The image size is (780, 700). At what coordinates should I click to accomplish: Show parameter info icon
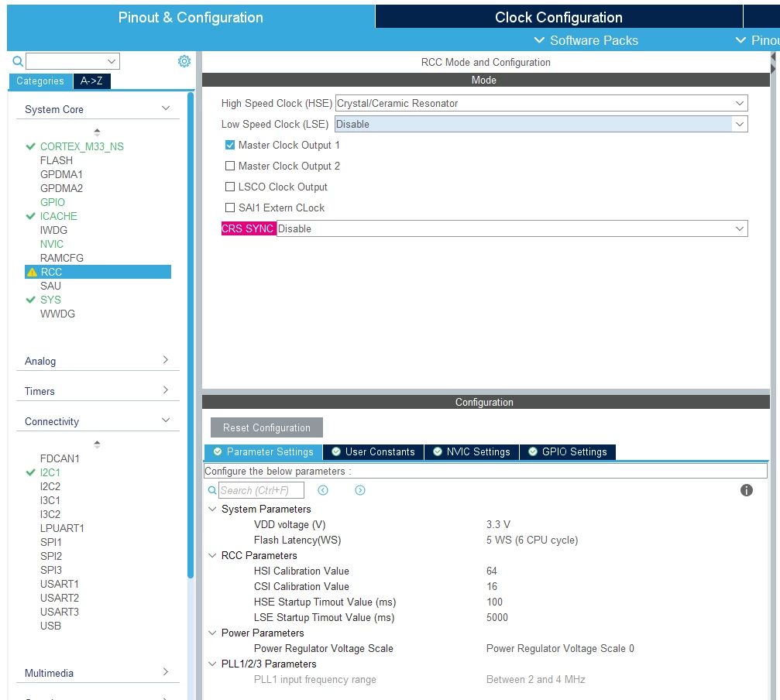pos(746,490)
